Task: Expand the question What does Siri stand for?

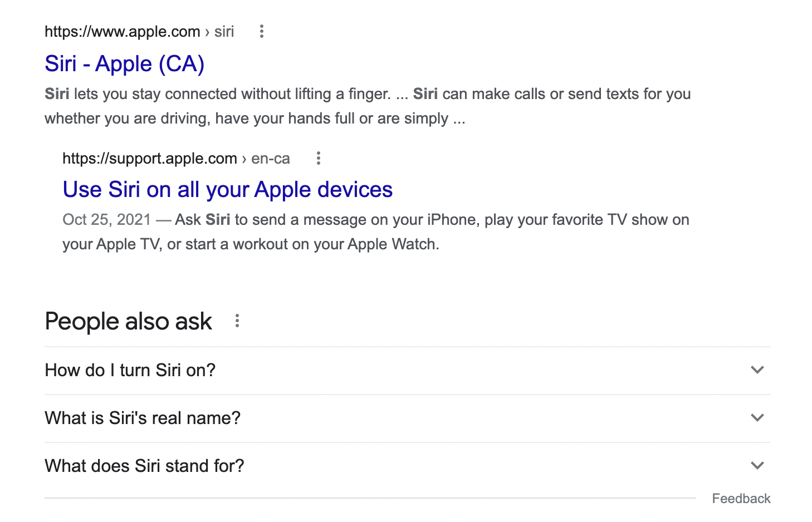Action: 408,466
